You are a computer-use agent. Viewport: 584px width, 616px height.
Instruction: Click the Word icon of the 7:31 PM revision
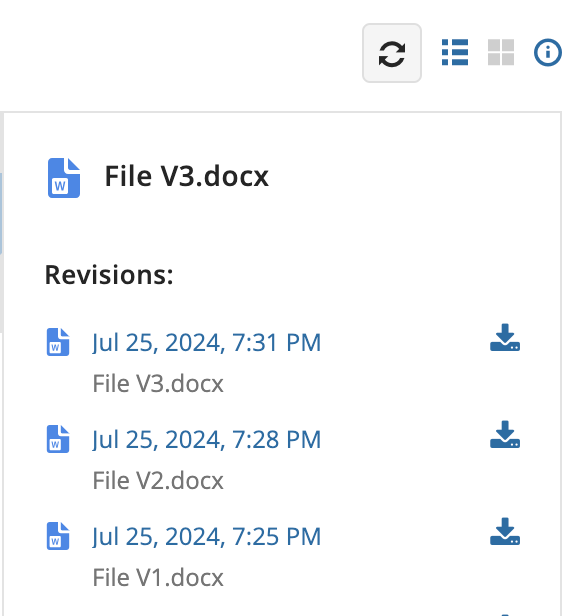(x=58, y=342)
